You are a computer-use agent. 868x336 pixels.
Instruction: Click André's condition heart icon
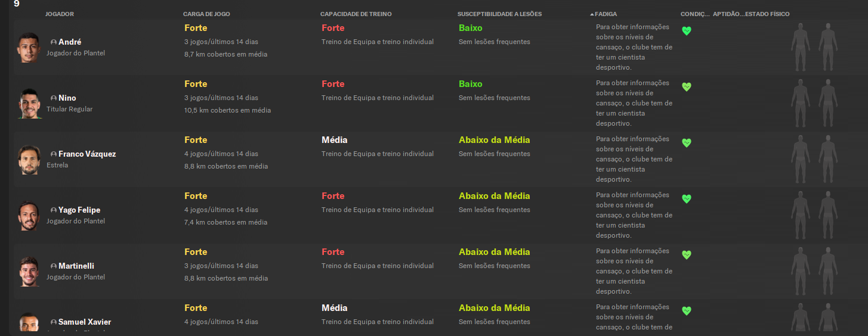tap(687, 30)
